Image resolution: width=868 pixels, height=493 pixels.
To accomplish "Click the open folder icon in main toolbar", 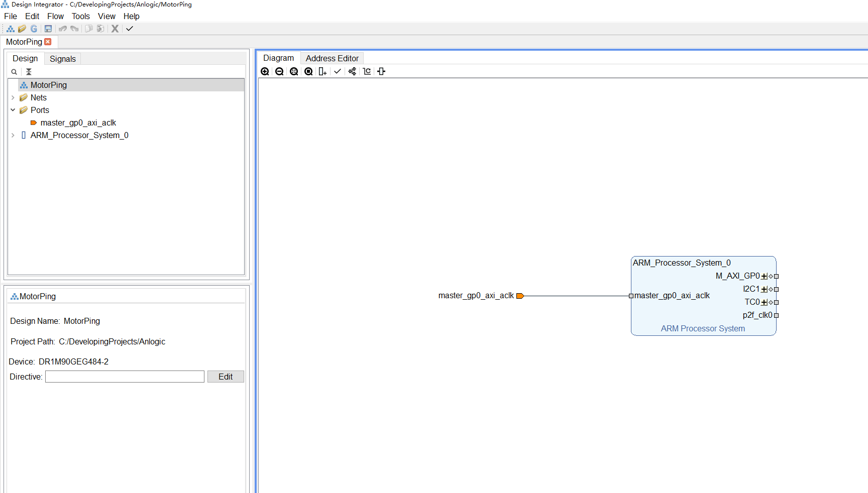I will coord(22,29).
